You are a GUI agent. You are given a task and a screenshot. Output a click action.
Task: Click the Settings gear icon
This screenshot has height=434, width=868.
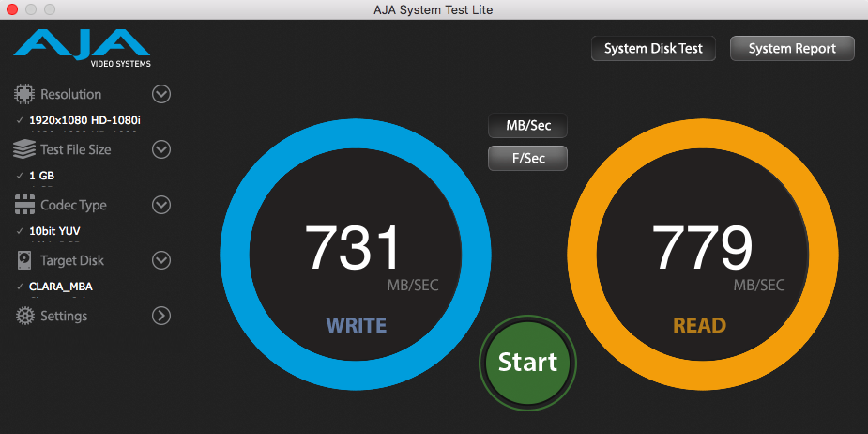25,316
